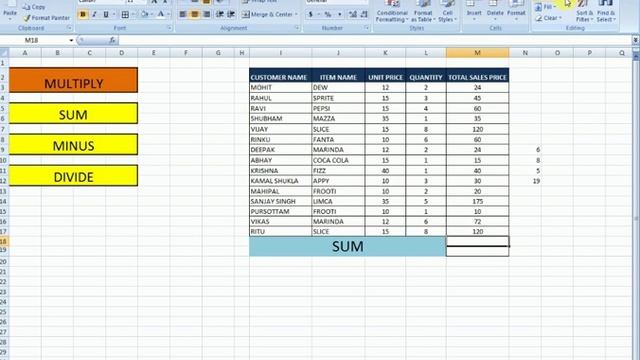Select cell containing SHUBHAM

click(x=280, y=119)
